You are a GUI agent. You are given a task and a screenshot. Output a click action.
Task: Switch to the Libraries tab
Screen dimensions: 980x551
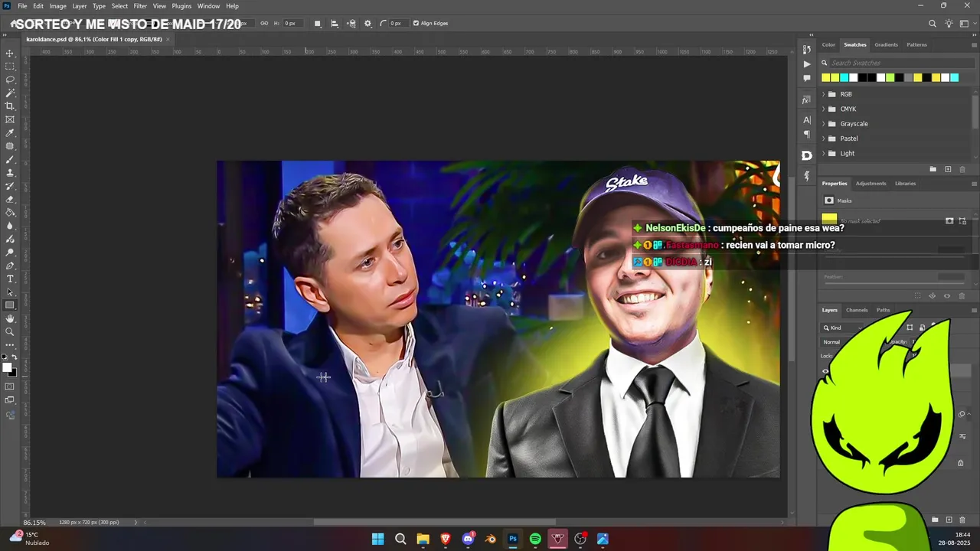point(905,183)
